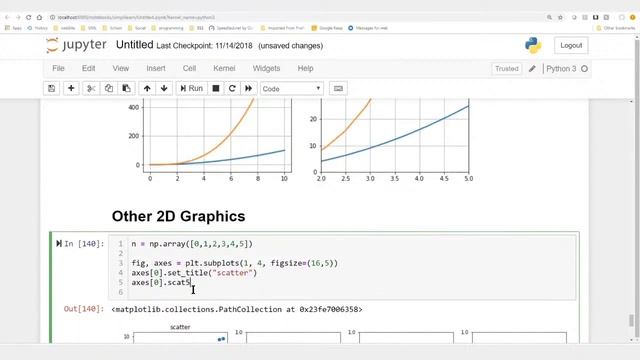Reload the page in browser
Viewport: 640px width, 360px height.
[29, 18]
